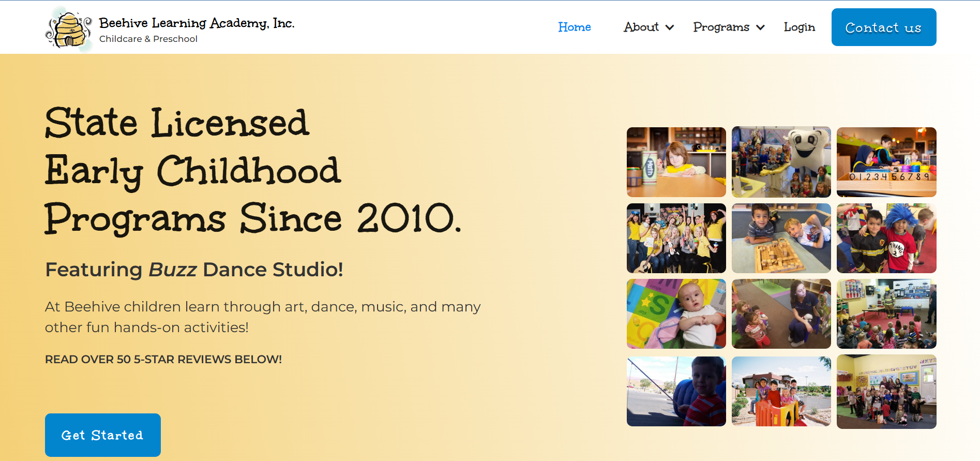Open photo of teacher kneeling with children
Viewport: 980px width, 461px height.
[781, 314]
